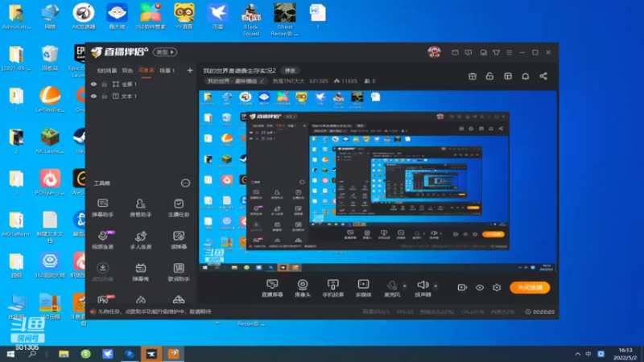
Task: Toggle the lock on the 文本 1 source
Action: 105,96
